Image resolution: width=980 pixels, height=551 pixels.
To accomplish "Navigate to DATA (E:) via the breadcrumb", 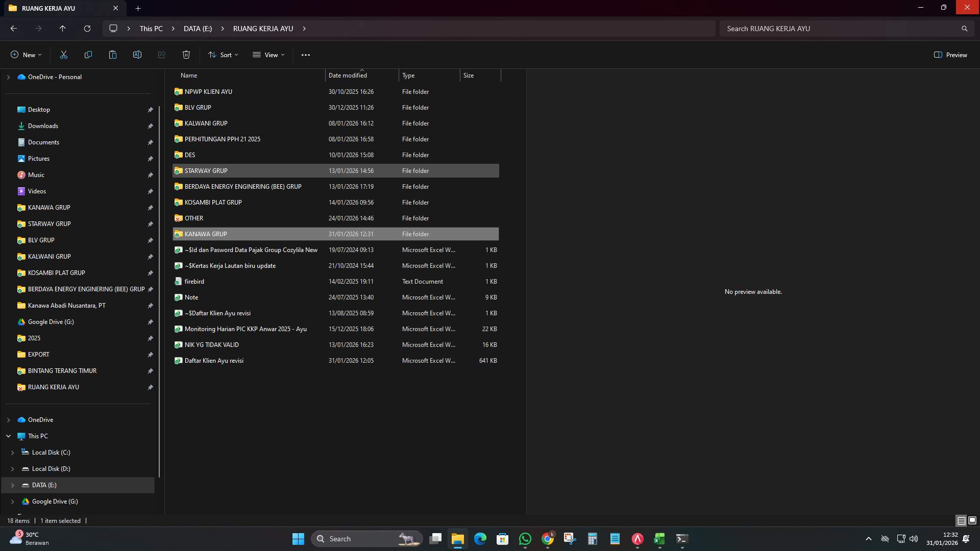I will click(x=197, y=29).
